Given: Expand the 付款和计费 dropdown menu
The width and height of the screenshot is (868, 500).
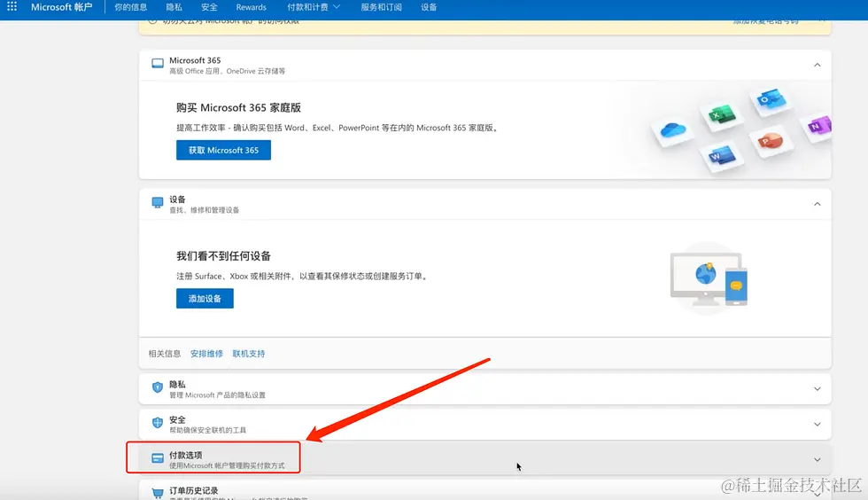Looking at the screenshot, I should pos(314,7).
